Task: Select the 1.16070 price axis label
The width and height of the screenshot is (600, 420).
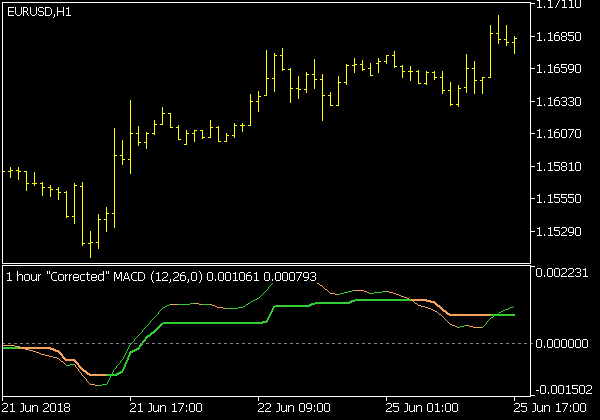Action: (x=559, y=134)
